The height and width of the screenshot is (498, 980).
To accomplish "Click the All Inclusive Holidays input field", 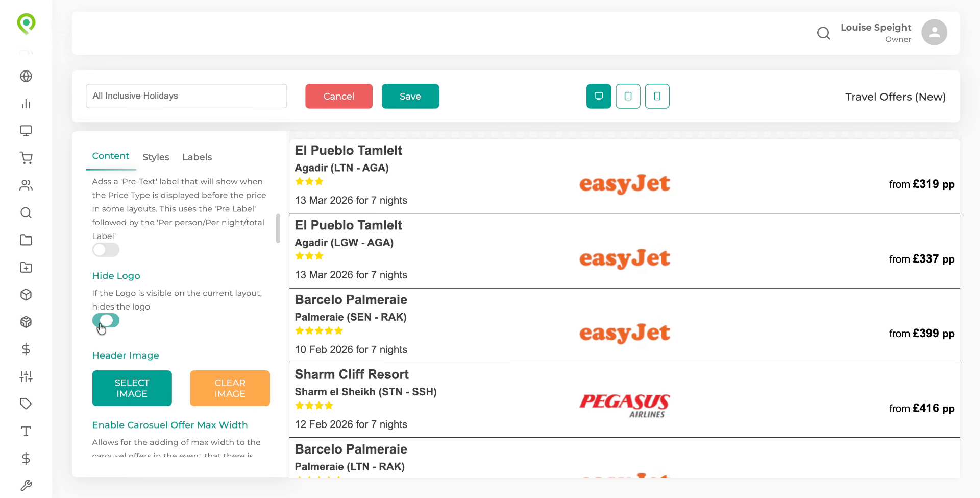I will click(x=186, y=96).
